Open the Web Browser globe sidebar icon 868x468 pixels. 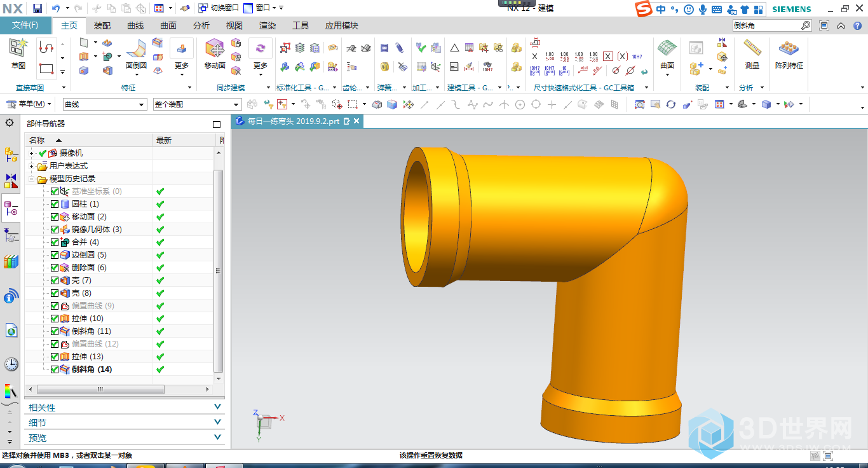(x=11, y=330)
